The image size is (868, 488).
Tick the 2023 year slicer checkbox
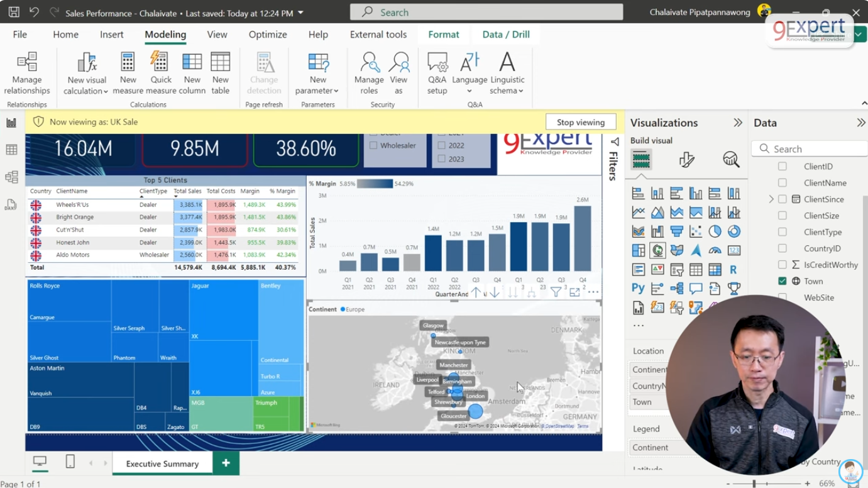tap(441, 159)
